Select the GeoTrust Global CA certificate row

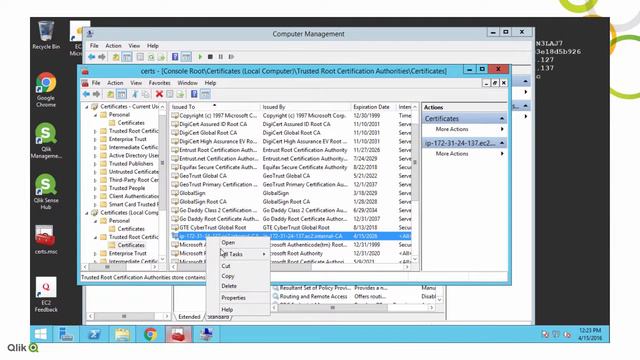pos(291,176)
